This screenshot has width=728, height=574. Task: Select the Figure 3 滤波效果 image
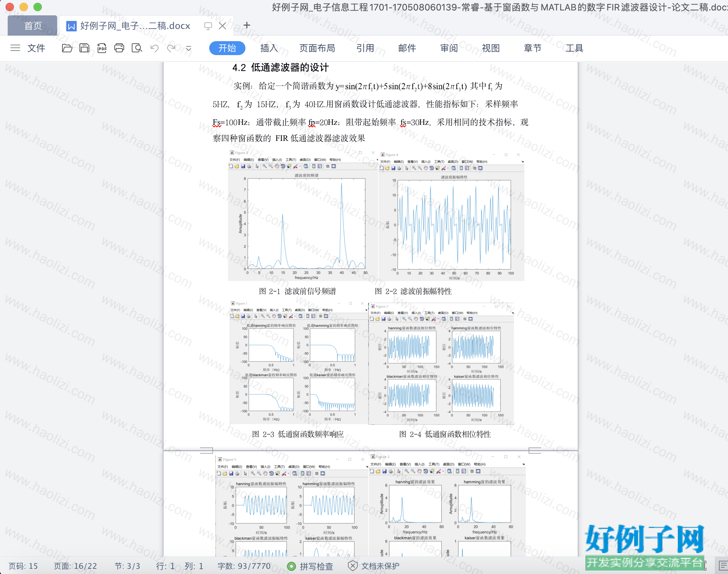click(x=447, y=505)
